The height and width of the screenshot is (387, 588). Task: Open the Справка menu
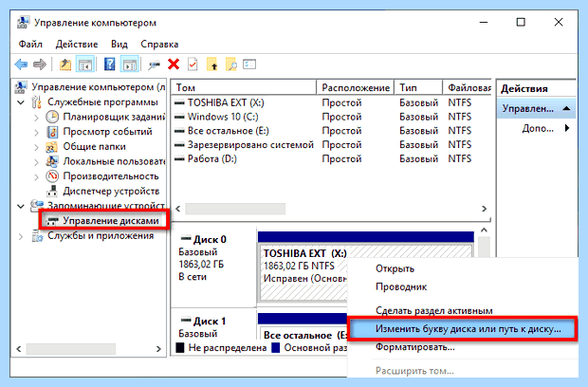pos(159,45)
